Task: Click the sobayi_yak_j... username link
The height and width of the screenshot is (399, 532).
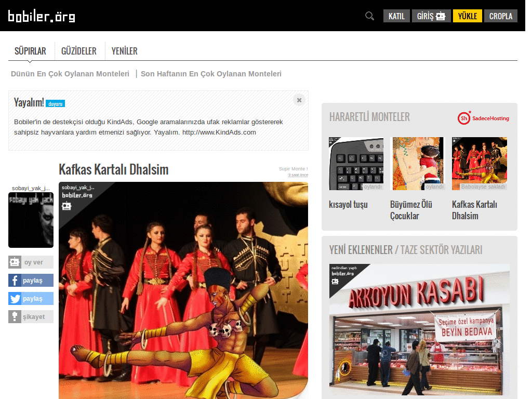Action: tap(31, 188)
